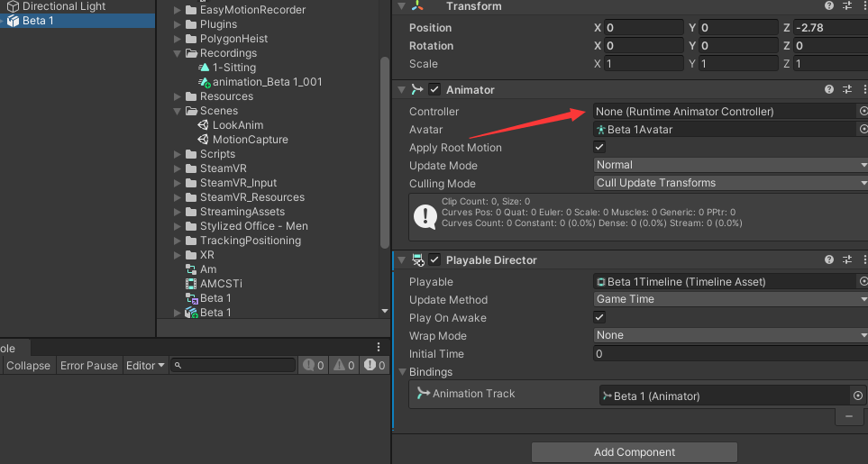
Task: Click the Position Z value field
Action: (830, 28)
